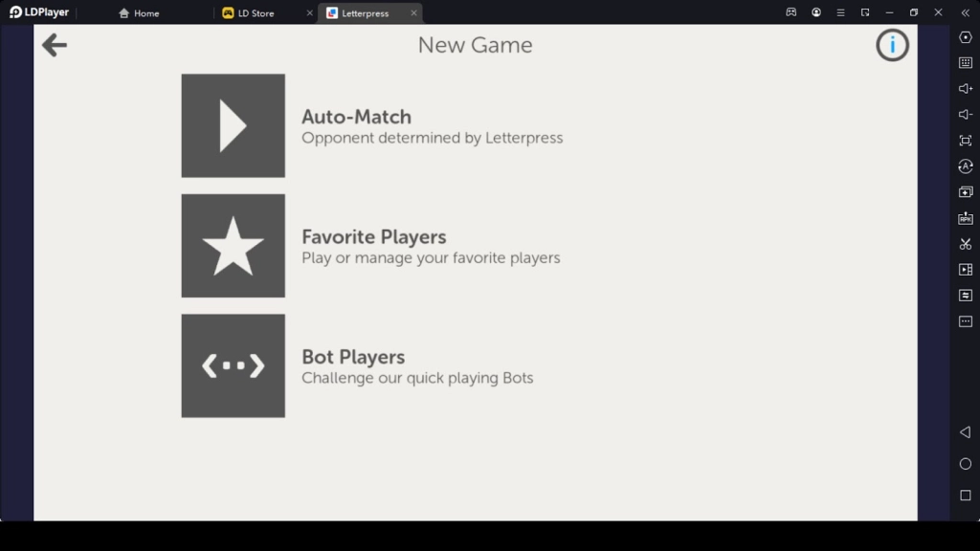Viewport: 980px width, 551px height.
Task: Click 'Play or manage your favorite players' text
Action: (431, 258)
